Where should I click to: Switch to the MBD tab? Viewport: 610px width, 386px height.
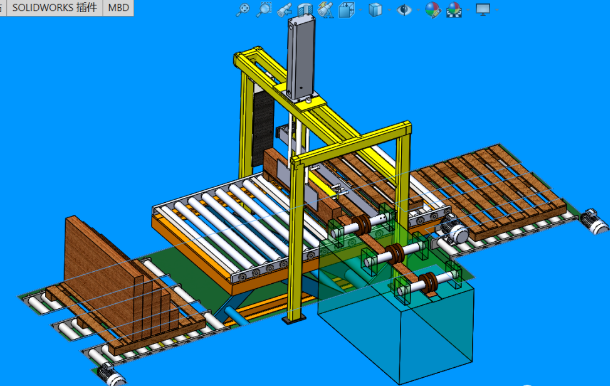click(x=118, y=8)
